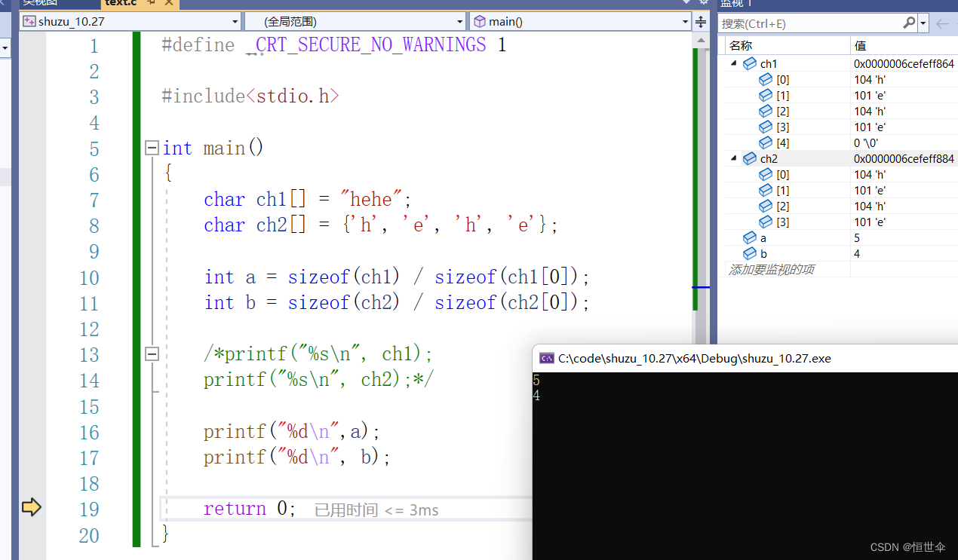Click the _CRT_SECURE_NO_WARNINGS macro text
The width and height of the screenshot is (958, 560).
(x=366, y=45)
